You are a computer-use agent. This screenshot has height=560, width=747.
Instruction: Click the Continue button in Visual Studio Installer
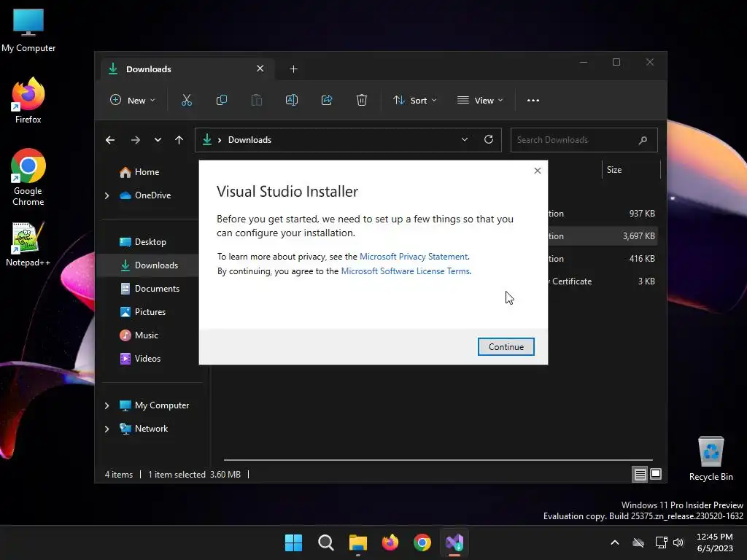(x=506, y=346)
